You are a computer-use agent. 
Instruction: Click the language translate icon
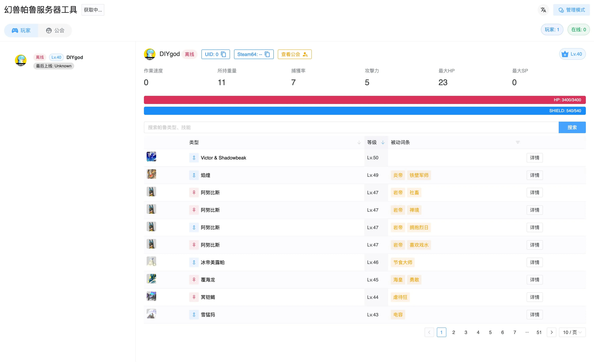tap(543, 10)
